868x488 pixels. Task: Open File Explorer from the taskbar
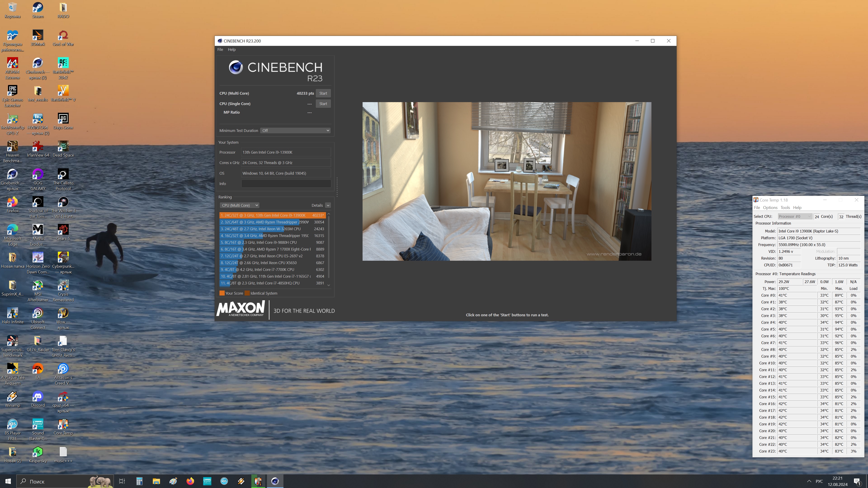pos(156,481)
